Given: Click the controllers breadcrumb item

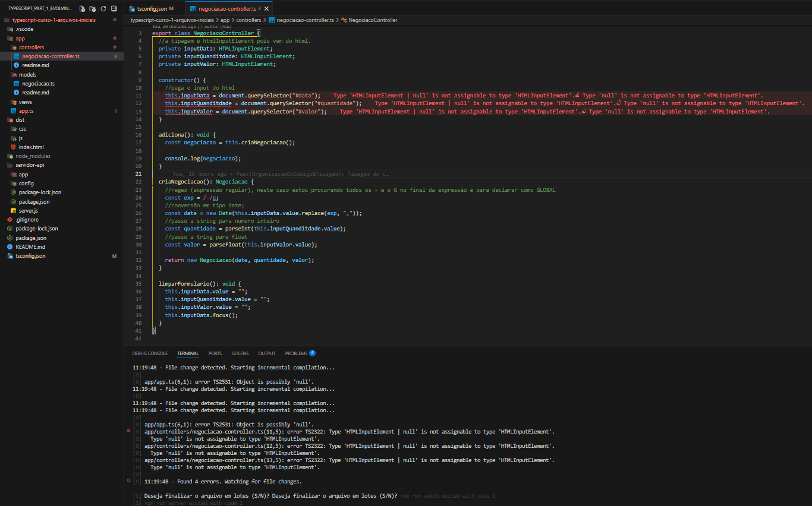Looking at the screenshot, I should coord(249,20).
